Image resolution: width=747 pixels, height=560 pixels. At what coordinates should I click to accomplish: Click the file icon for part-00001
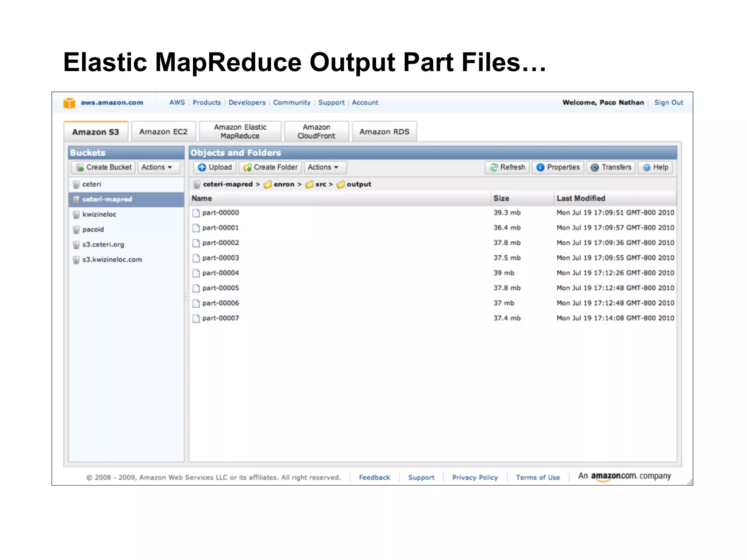[x=196, y=228]
